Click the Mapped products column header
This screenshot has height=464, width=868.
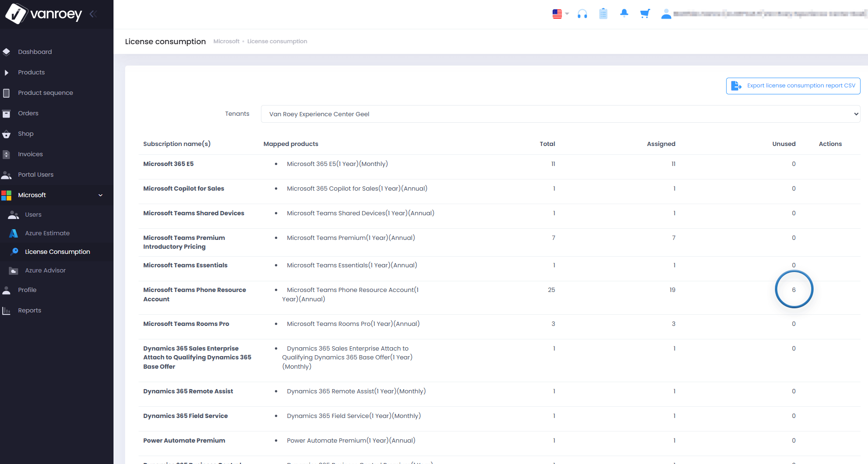point(291,144)
